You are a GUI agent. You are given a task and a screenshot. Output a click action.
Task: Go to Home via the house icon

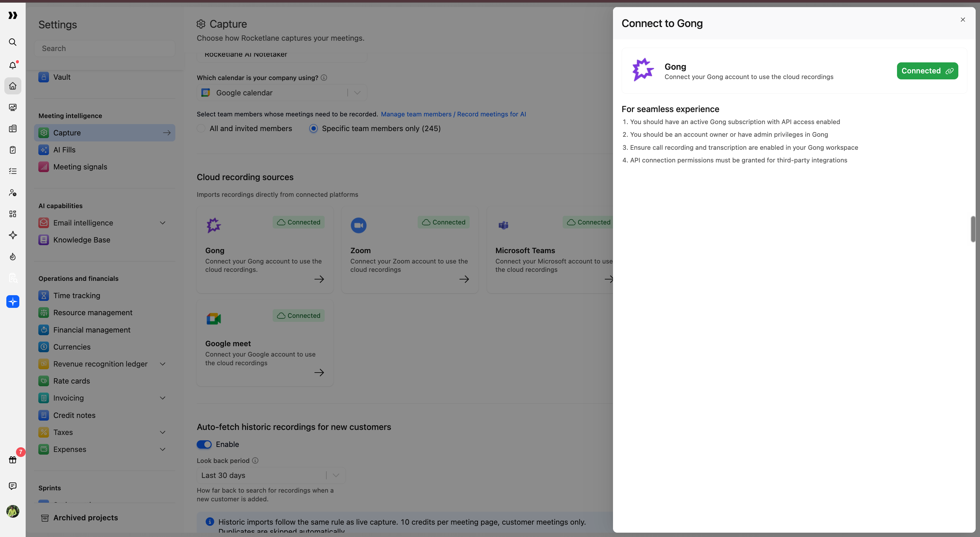pos(13,86)
